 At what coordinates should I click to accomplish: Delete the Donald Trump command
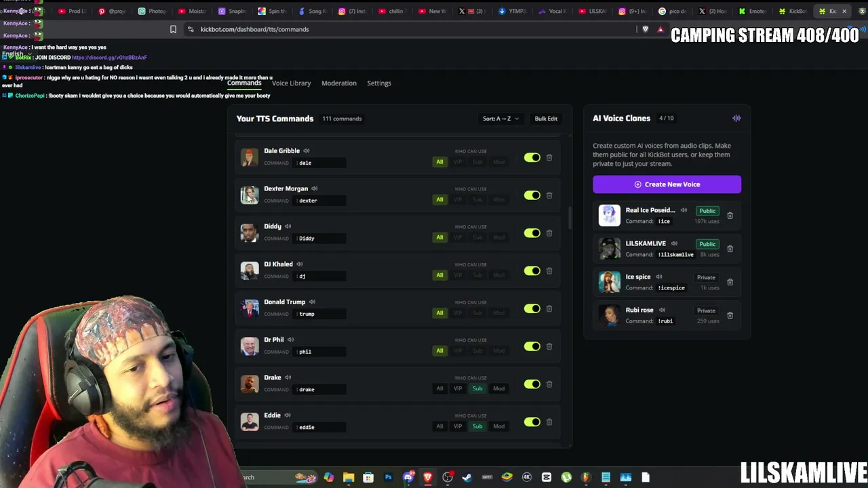click(549, 308)
